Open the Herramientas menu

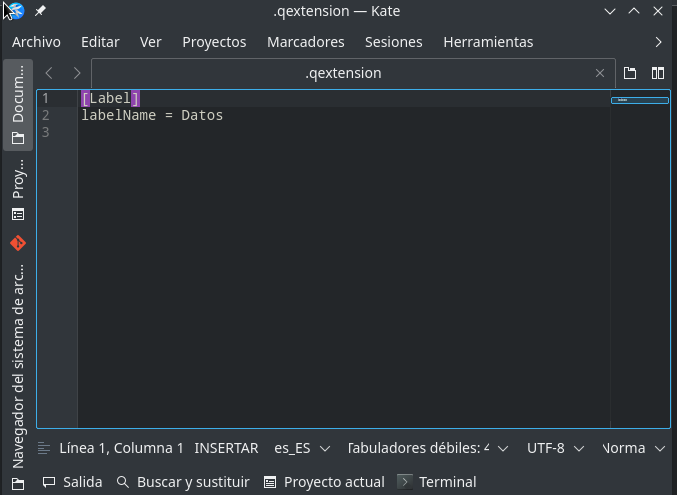488,42
